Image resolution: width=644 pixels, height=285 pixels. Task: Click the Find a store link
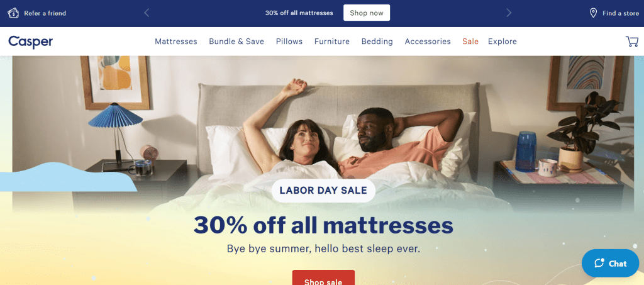click(621, 13)
